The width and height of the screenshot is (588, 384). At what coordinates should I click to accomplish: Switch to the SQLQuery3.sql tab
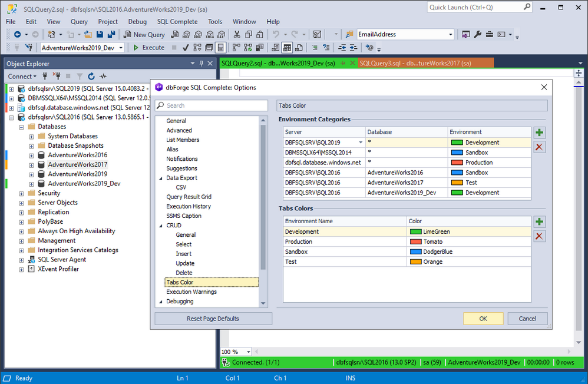[x=415, y=63]
